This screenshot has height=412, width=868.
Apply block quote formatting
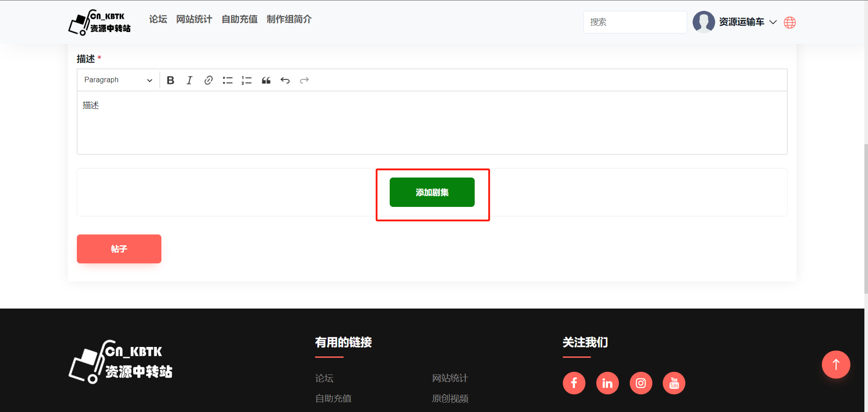pos(266,80)
